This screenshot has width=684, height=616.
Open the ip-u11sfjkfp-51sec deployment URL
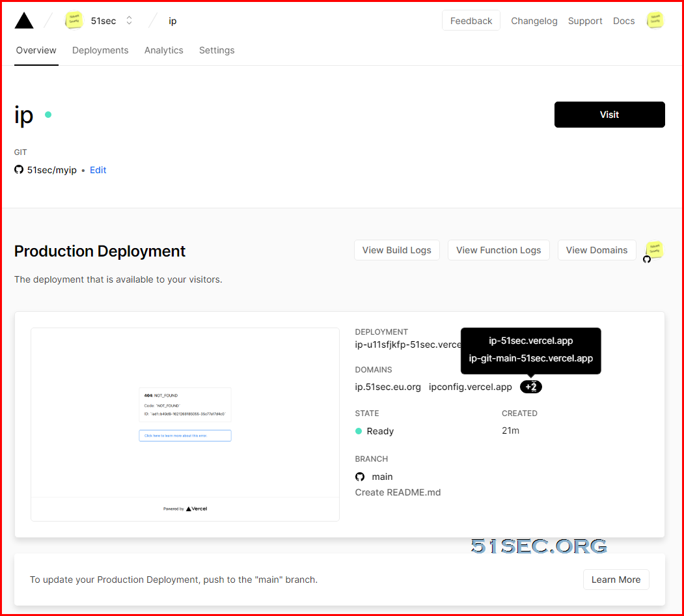pyautogui.click(x=408, y=344)
